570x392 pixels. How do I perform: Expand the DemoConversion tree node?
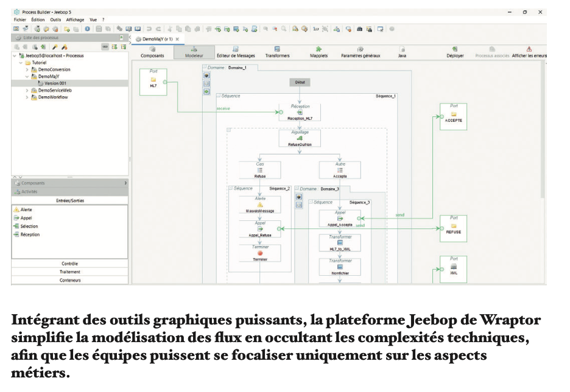click(x=27, y=69)
